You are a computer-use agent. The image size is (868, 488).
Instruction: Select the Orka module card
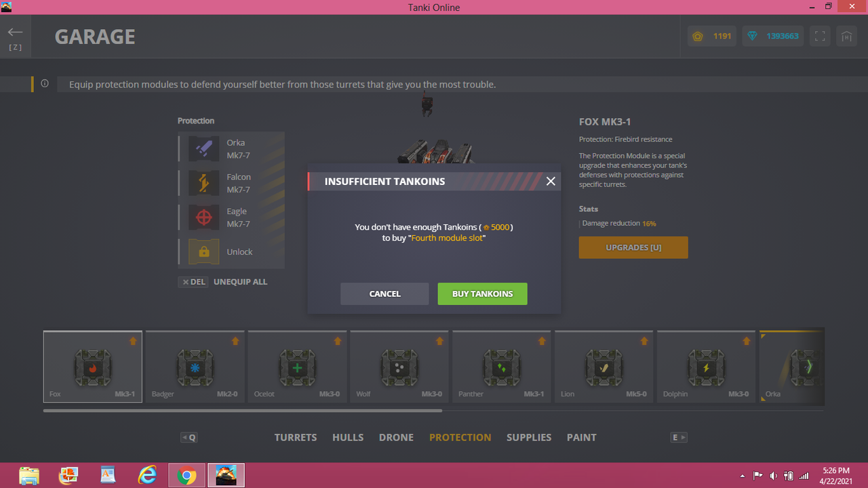[792, 367]
